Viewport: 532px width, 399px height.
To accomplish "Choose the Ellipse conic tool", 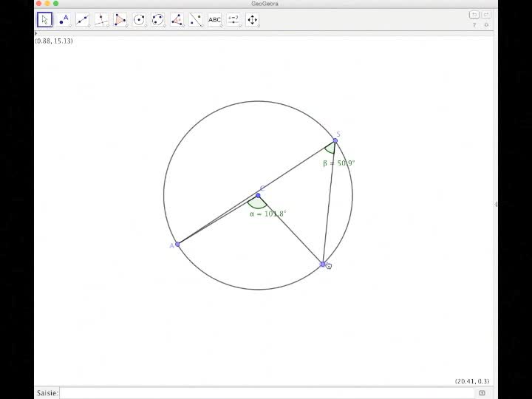I will coord(157,19).
